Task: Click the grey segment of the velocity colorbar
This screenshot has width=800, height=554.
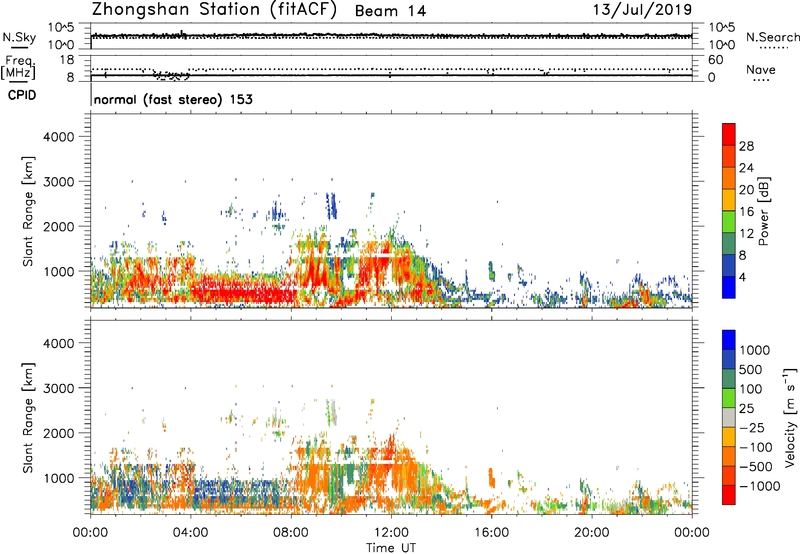Action: (x=729, y=417)
